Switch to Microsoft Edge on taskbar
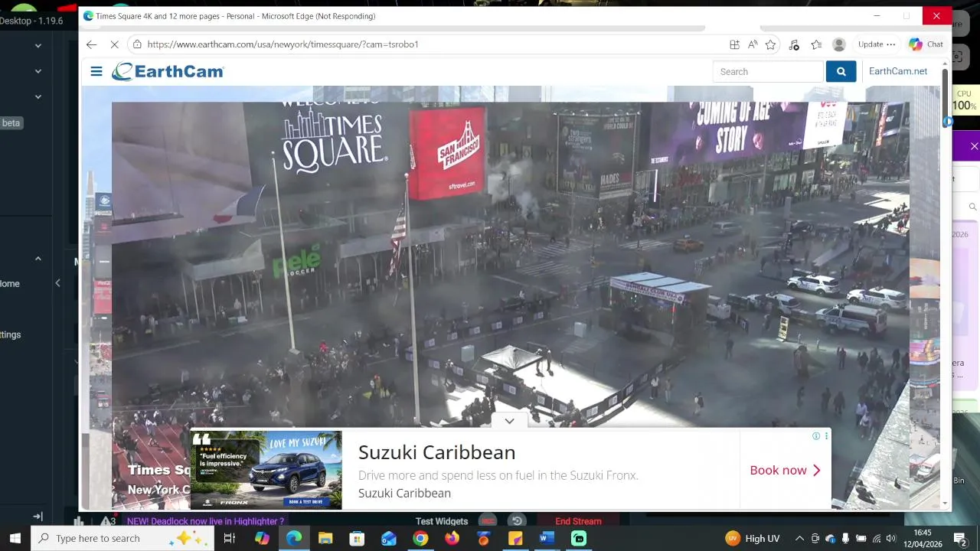The width and height of the screenshot is (980, 551). click(x=294, y=538)
